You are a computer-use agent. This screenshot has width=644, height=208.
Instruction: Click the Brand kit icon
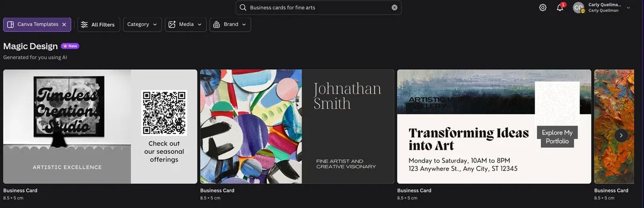(216, 25)
